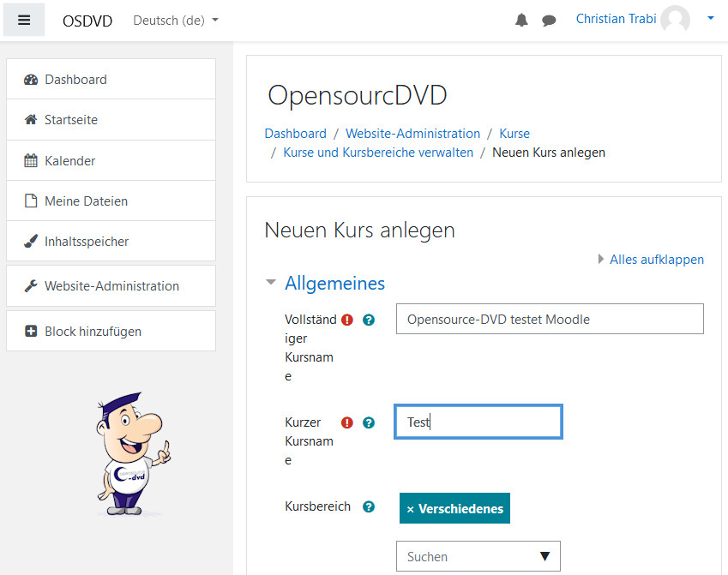Open the Suchen category dropdown
The height and width of the screenshot is (575, 728).
tap(478, 556)
